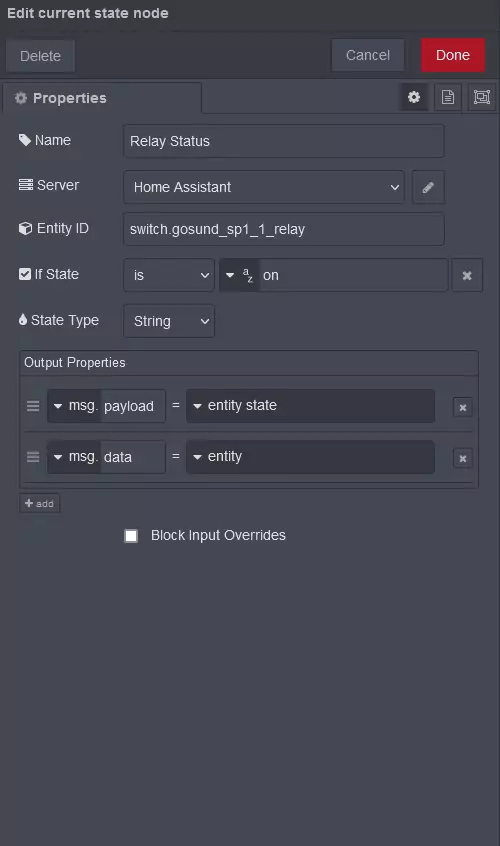The image size is (500, 846).
Task: Open the Server dropdown
Action: 264,187
